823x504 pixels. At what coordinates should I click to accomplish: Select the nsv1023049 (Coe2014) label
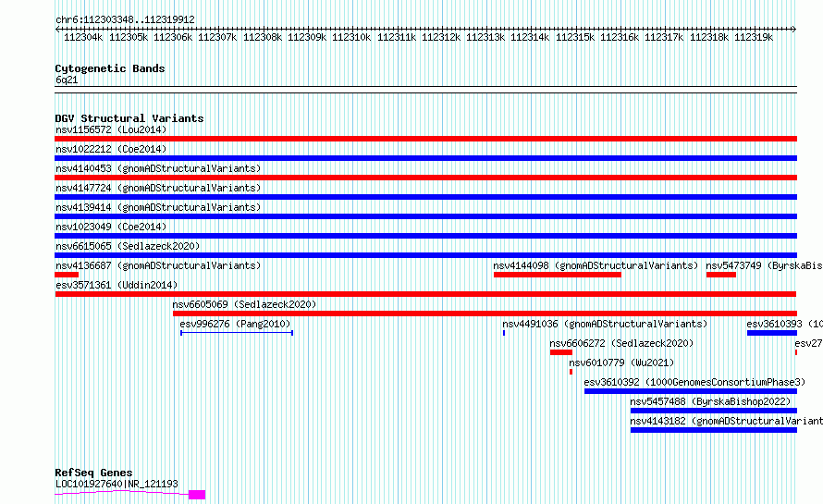[111, 227]
